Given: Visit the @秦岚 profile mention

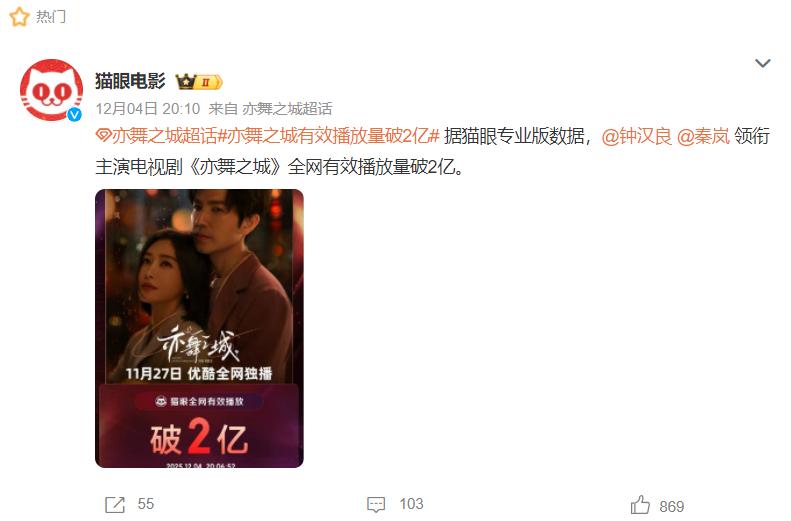Looking at the screenshot, I should [x=703, y=136].
